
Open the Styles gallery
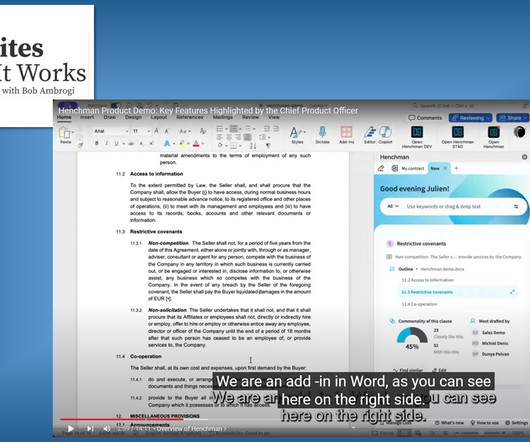297,135
